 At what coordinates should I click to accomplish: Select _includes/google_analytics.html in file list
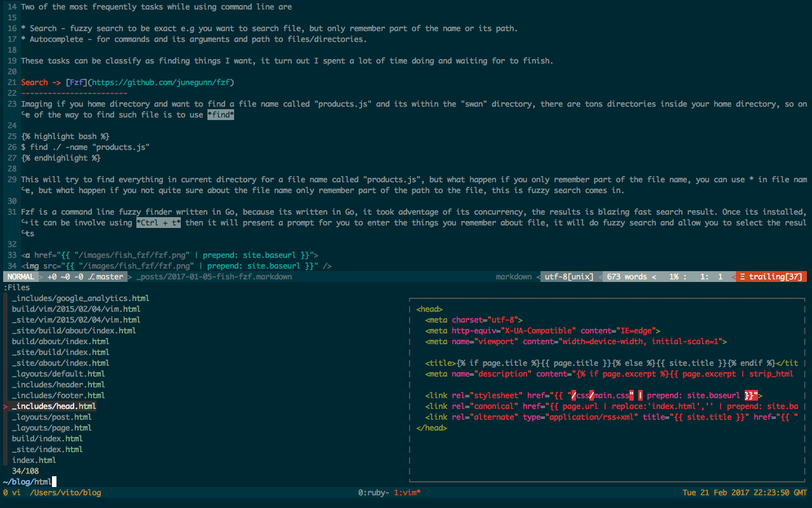81,298
